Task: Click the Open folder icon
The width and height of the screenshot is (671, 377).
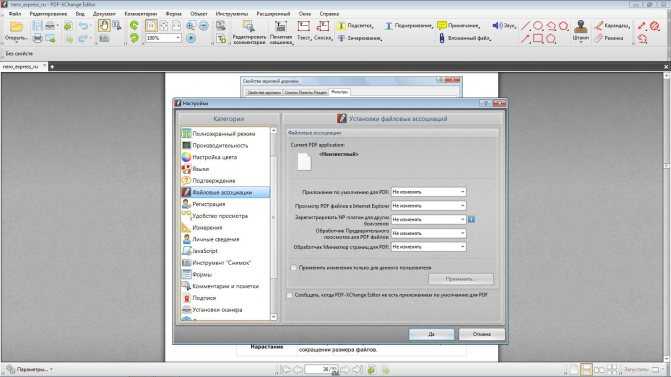Action: [x=16, y=27]
